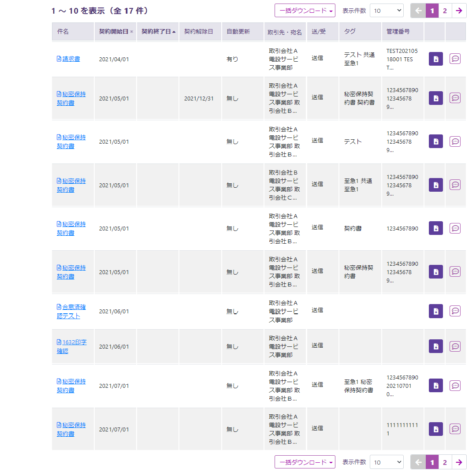Click the 取引先・宛名 column header
The image size is (476, 472).
click(x=285, y=32)
